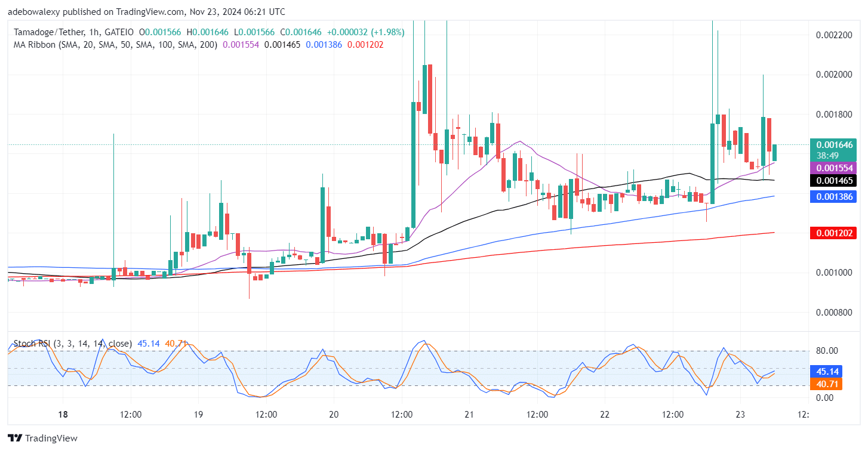Click the blue SMA 100 value 0.001386 in legend
The width and height of the screenshot is (868, 451).
tap(324, 44)
